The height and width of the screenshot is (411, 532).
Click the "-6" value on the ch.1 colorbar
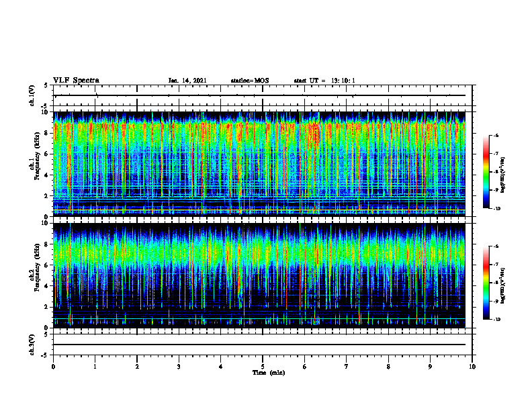496,136
